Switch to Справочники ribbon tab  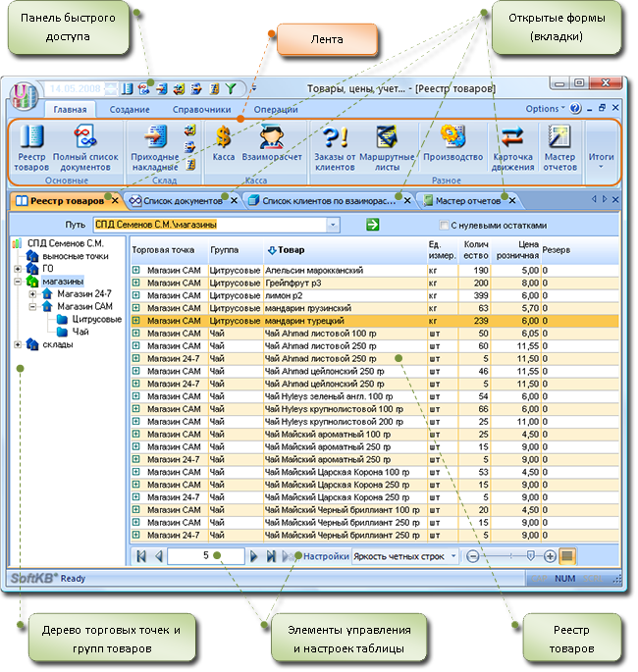pos(201,109)
